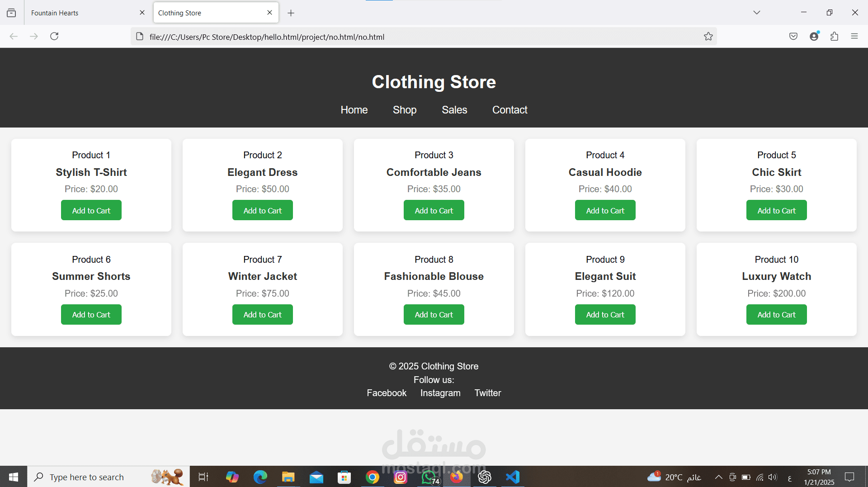Open the Windows Start menu
868x487 pixels.
pyautogui.click(x=14, y=477)
